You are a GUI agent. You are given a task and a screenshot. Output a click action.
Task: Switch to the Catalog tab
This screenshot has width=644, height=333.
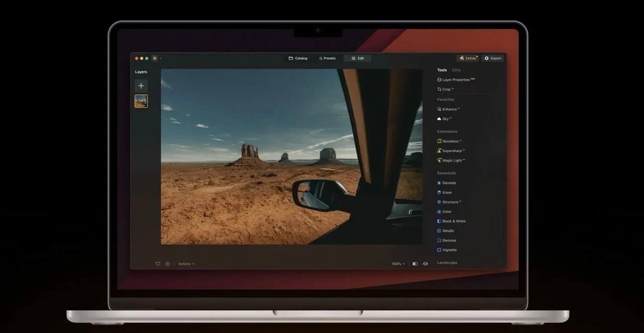coord(298,58)
